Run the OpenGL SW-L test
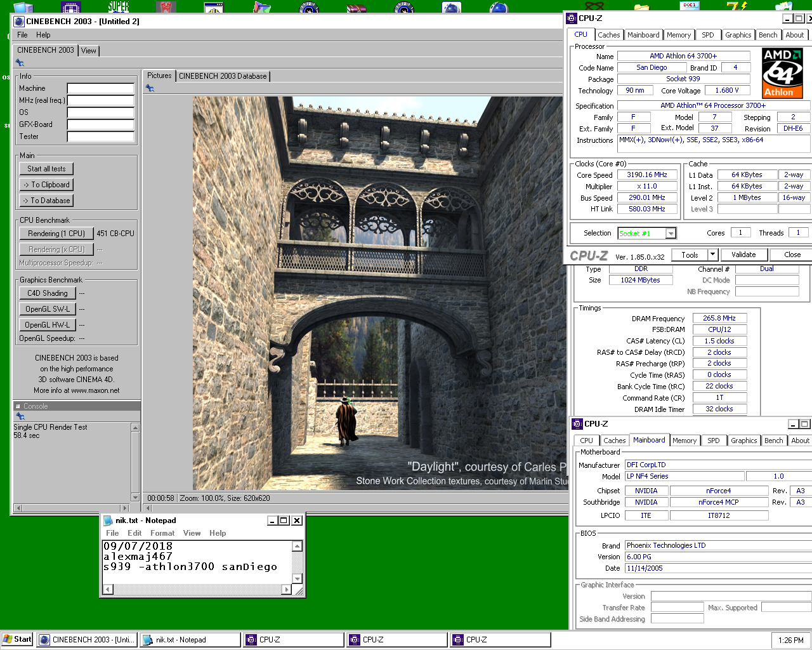 click(48, 309)
